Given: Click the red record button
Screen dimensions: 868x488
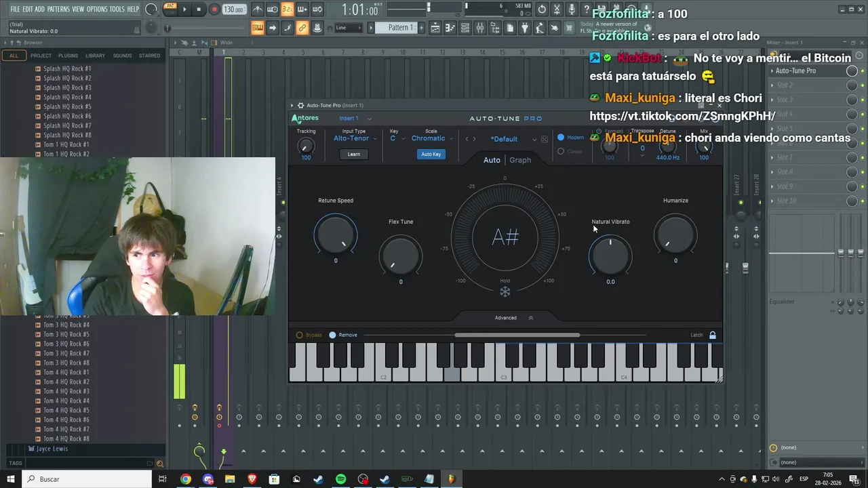Looking at the screenshot, I should (214, 9).
